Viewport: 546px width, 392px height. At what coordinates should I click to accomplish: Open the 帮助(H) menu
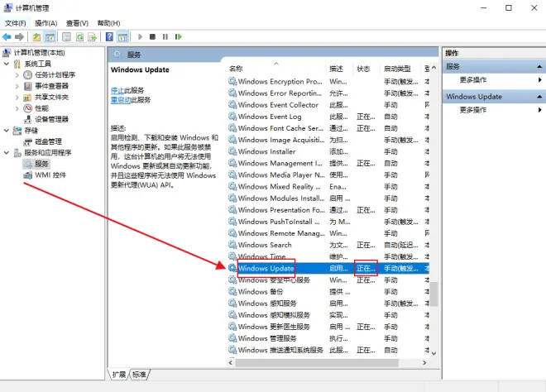click(108, 23)
